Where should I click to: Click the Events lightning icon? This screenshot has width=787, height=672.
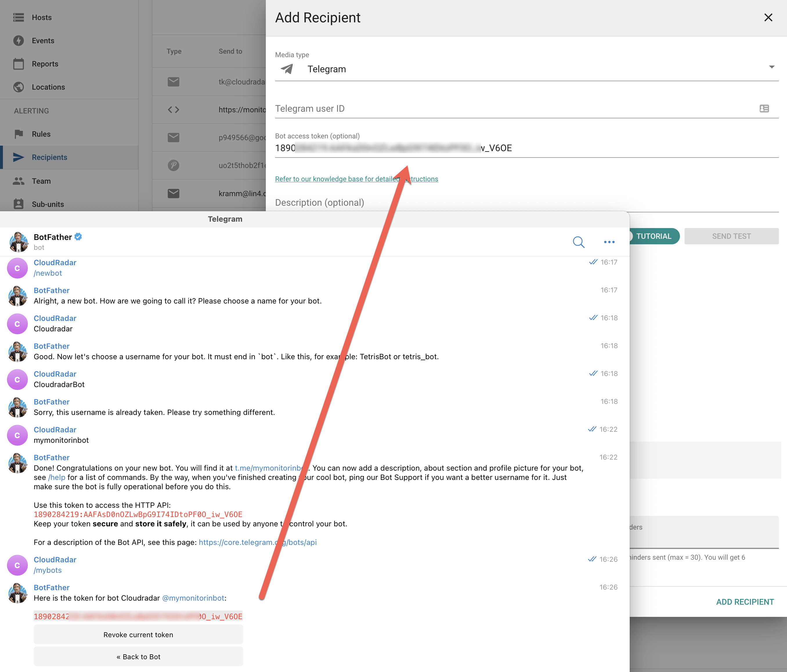18,41
